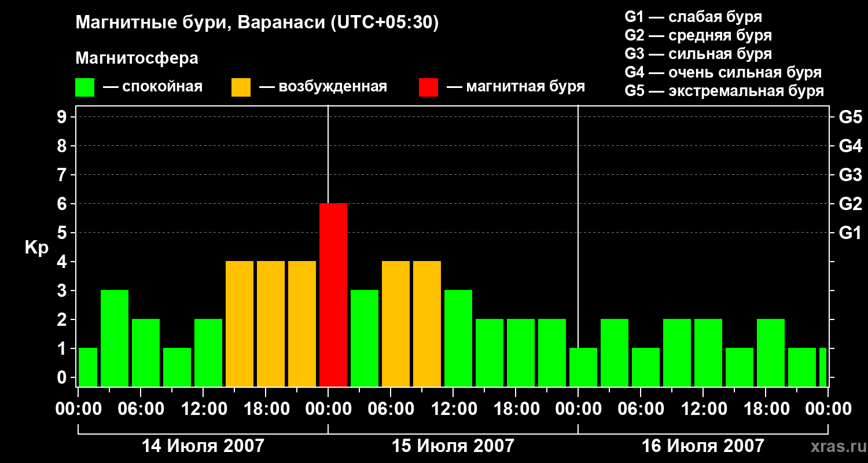
Task: Click the 06:00 time label of 15 Июля
Action: [391, 409]
